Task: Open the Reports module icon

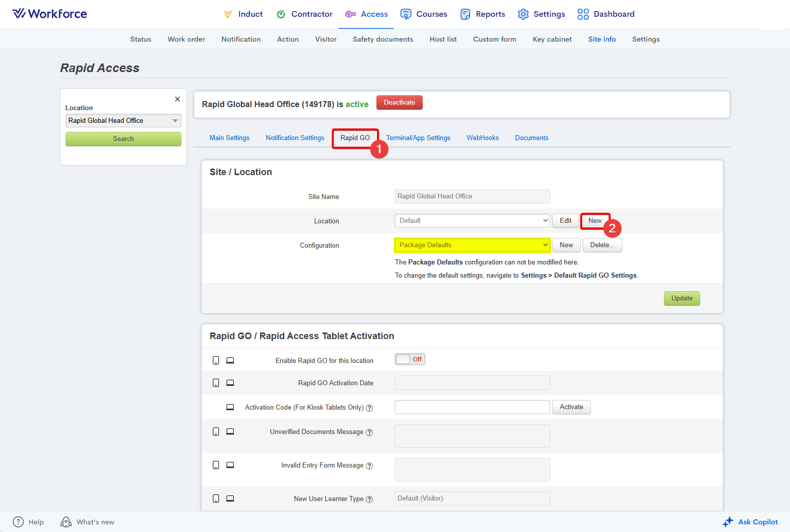Action: click(x=465, y=14)
